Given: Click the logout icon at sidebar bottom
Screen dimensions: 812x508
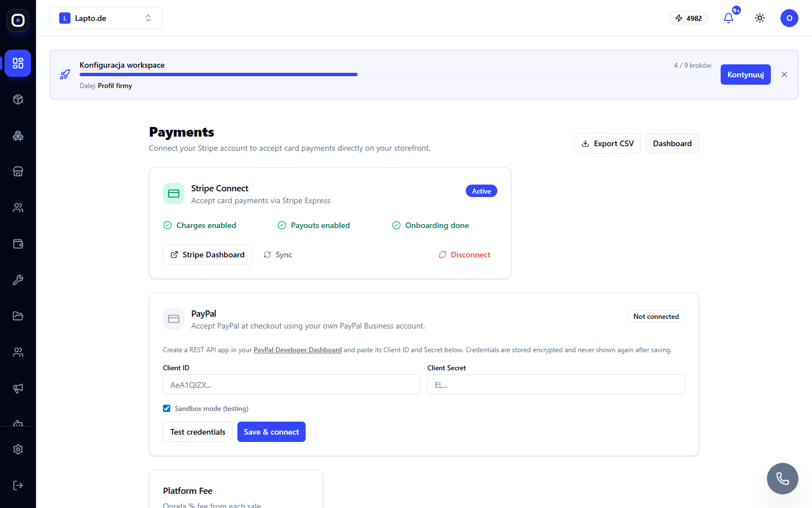Looking at the screenshot, I should click(18, 485).
